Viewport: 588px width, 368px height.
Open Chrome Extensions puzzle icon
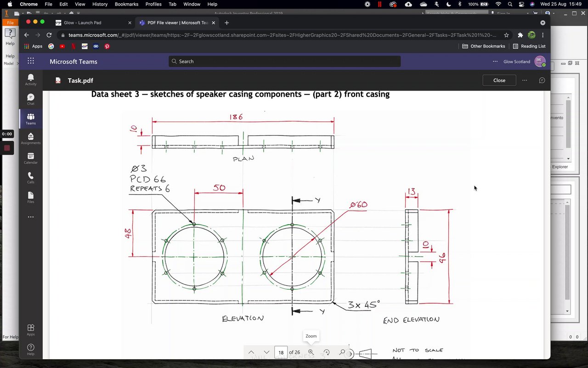[x=520, y=35]
